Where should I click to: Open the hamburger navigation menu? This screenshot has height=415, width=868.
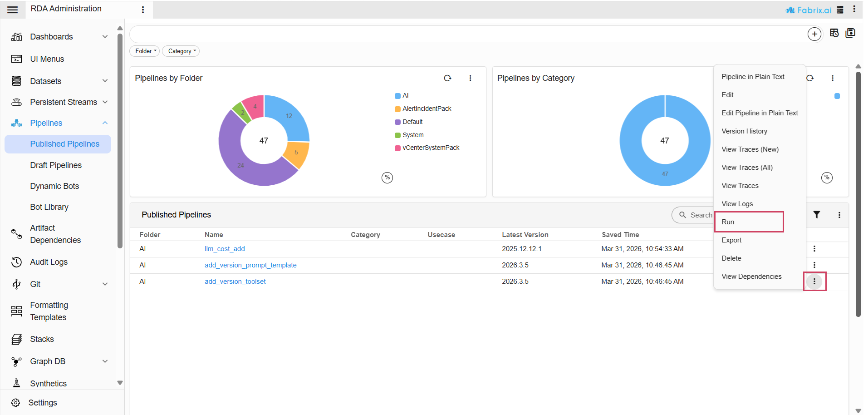(13, 10)
